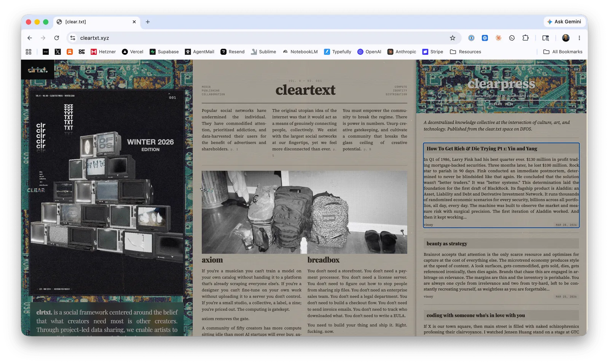Screen dimensions: 609x364
Task: Open the Chrome profile avatar
Action: (x=566, y=38)
